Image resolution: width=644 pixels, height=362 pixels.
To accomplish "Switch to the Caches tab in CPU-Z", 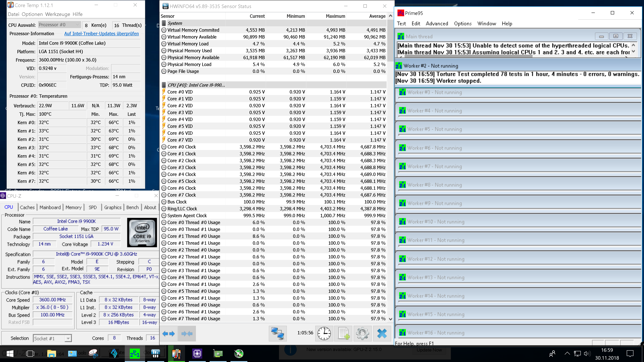I will pyautogui.click(x=27, y=207).
